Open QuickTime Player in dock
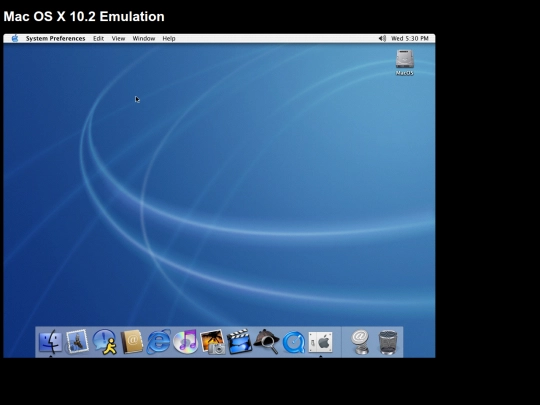540x405 pixels. click(294, 342)
